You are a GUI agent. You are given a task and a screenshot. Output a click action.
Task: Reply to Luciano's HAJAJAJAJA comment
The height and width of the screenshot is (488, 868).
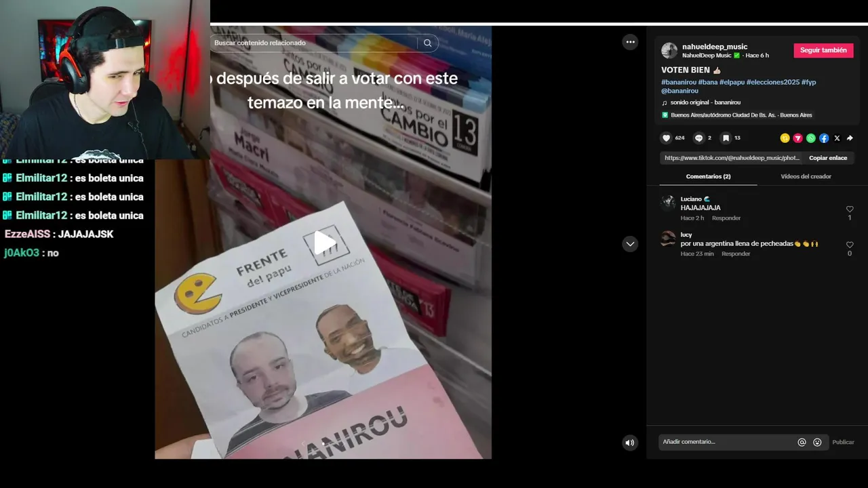tap(726, 218)
